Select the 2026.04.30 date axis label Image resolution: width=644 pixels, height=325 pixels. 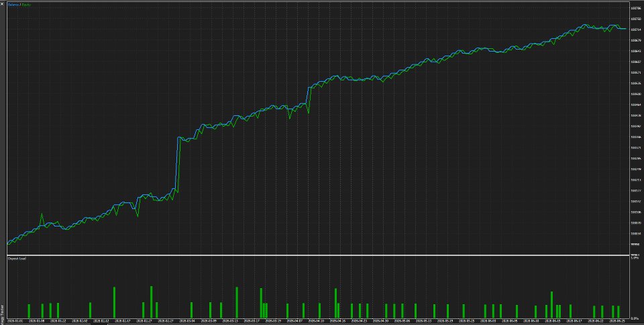tap(380, 321)
